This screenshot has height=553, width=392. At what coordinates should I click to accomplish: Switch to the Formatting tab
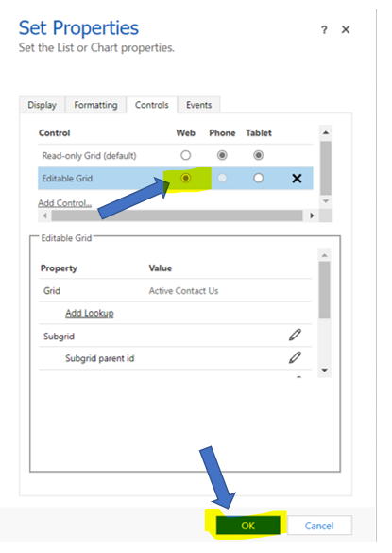[95, 105]
